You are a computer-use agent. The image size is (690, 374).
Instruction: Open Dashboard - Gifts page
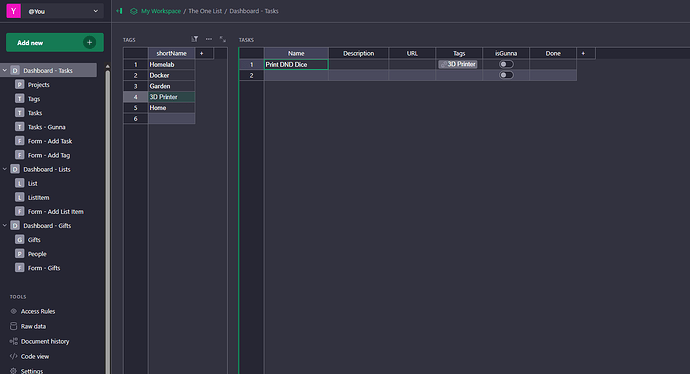(47, 225)
